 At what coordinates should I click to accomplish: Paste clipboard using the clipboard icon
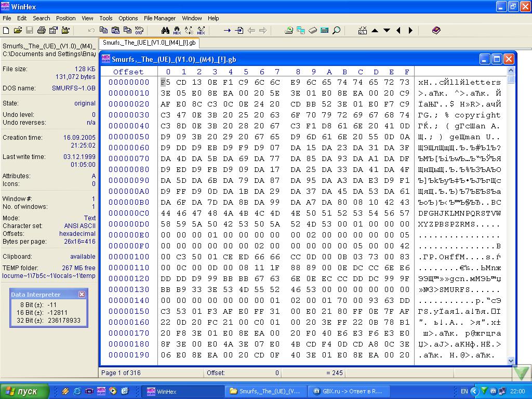click(115, 31)
